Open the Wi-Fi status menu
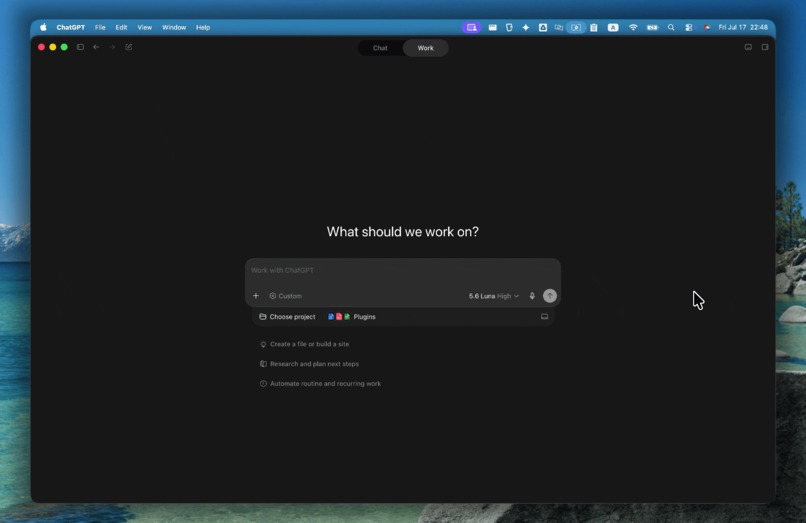This screenshot has width=806, height=523. tap(633, 27)
